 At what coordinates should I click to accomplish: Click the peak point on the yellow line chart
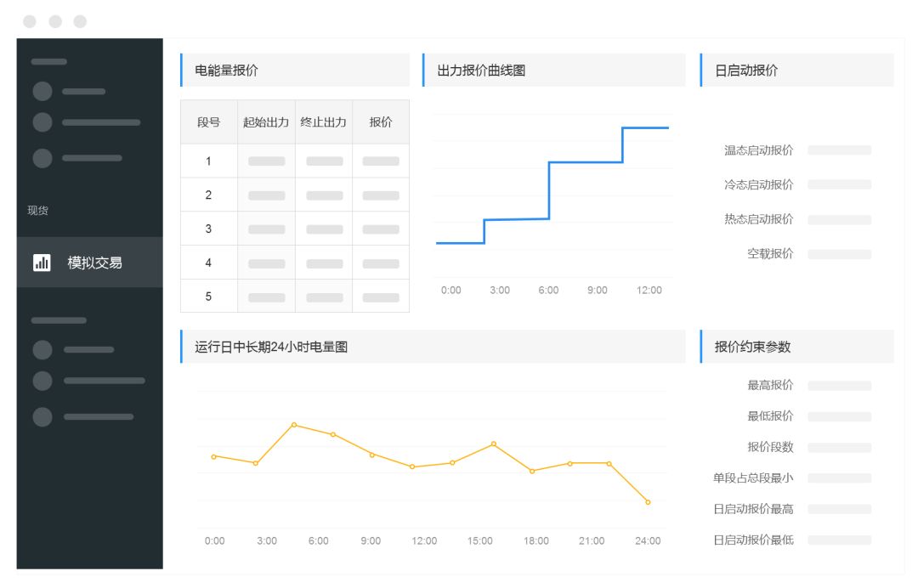click(x=294, y=424)
